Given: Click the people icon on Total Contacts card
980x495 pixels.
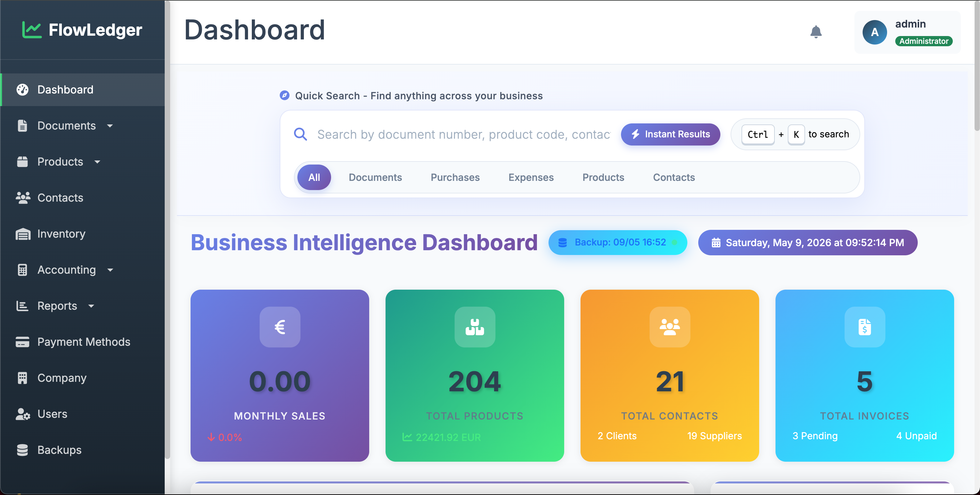Looking at the screenshot, I should pyautogui.click(x=670, y=327).
